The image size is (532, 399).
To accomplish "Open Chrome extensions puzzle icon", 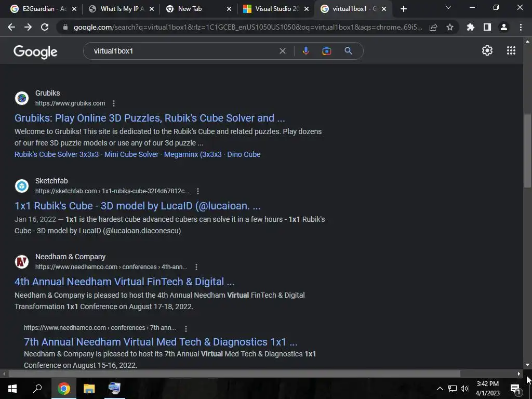I will [x=471, y=27].
